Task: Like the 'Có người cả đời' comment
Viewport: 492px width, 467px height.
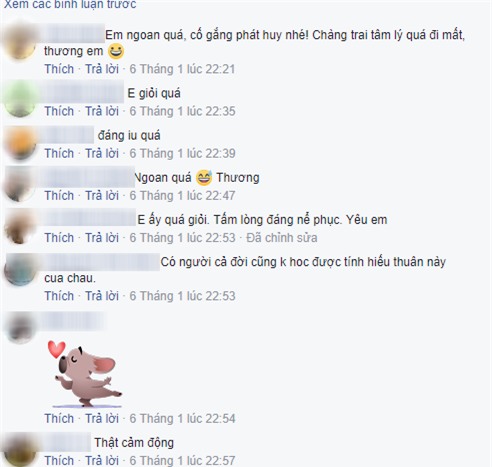Action: [x=59, y=296]
